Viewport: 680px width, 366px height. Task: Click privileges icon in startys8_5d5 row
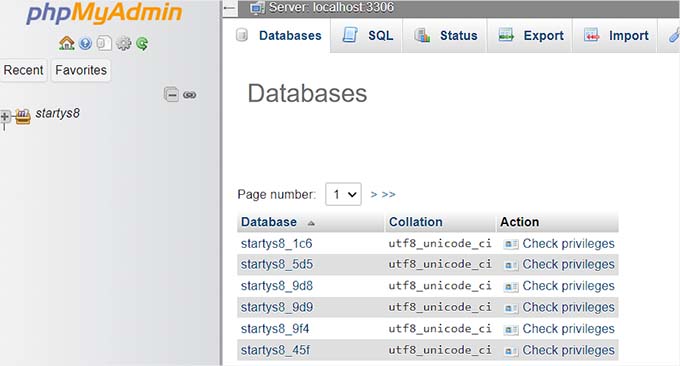pos(511,265)
